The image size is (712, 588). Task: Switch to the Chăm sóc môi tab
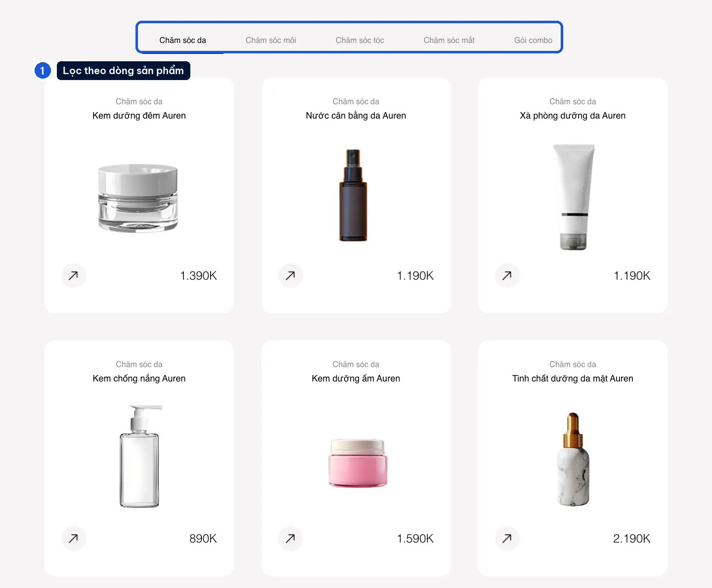click(271, 40)
